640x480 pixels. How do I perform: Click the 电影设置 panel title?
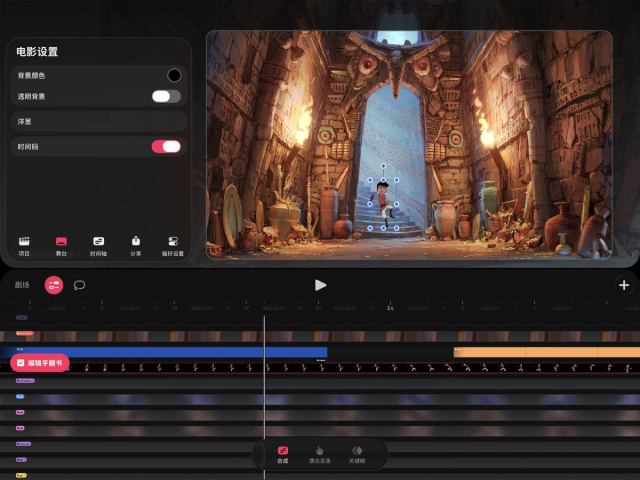37,52
